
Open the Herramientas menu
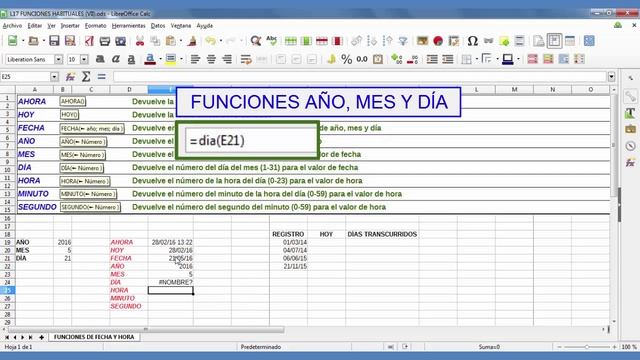[129, 26]
